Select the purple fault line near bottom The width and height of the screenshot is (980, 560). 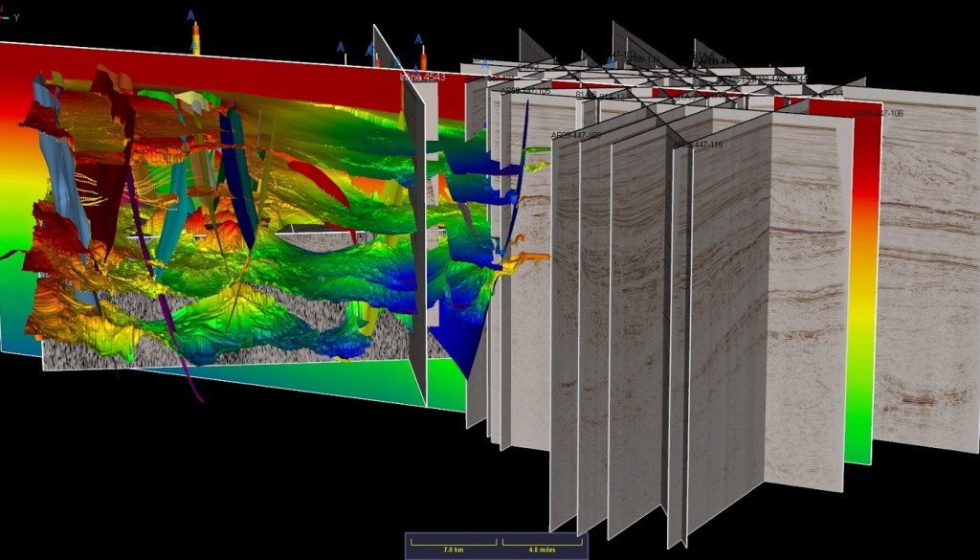pyautogui.click(x=182, y=364)
